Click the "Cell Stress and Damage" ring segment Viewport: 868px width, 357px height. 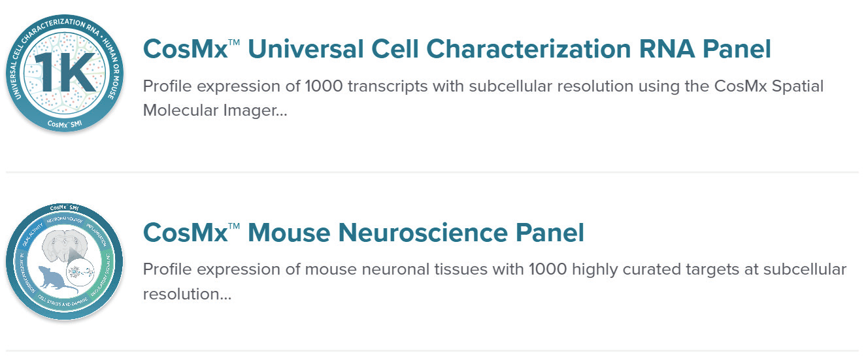click(x=63, y=302)
